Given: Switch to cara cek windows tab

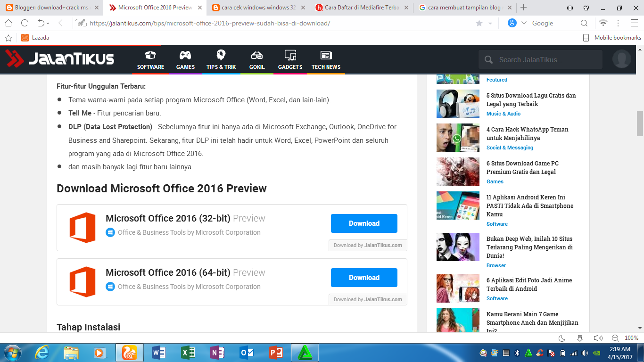Looking at the screenshot, I should point(258,8).
